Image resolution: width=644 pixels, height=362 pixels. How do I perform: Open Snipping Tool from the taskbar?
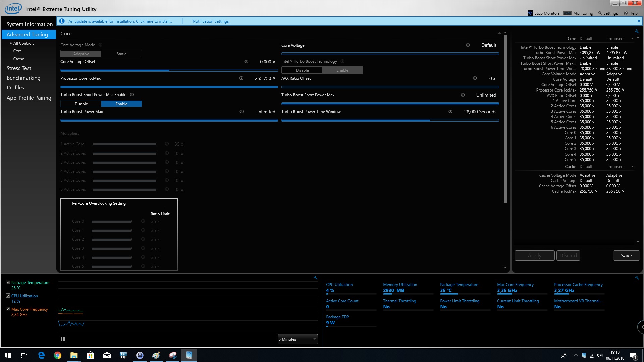[x=173, y=355]
